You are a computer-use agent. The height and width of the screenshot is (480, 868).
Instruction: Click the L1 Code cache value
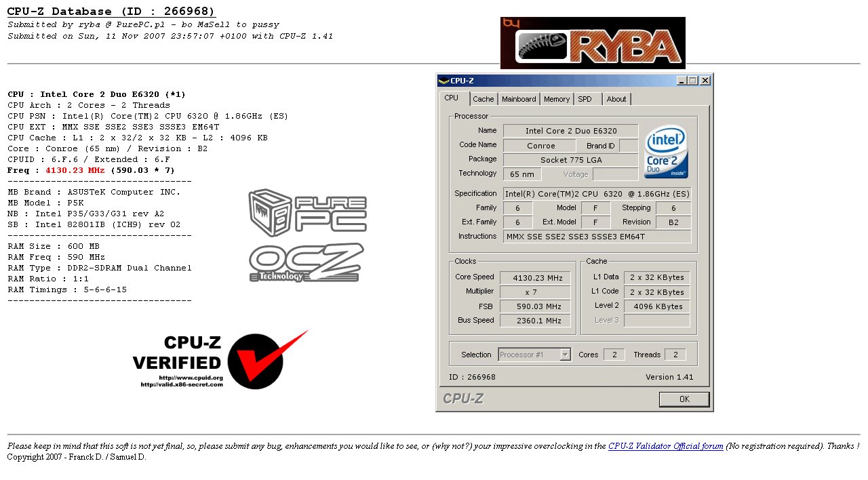(x=657, y=292)
